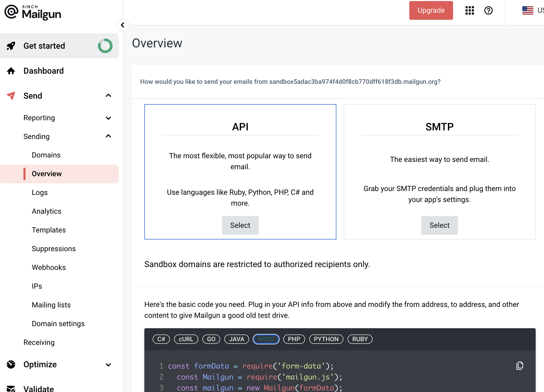Click the Send section label
This screenshot has width=544, height=392.
[x=33, y=96]
